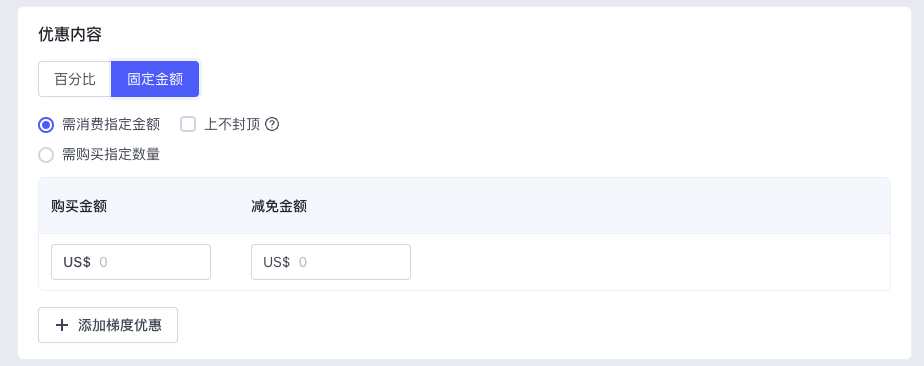Enable the 上不封顶 checkbox
Screen dimensions: 924x366
coord(188,124)
